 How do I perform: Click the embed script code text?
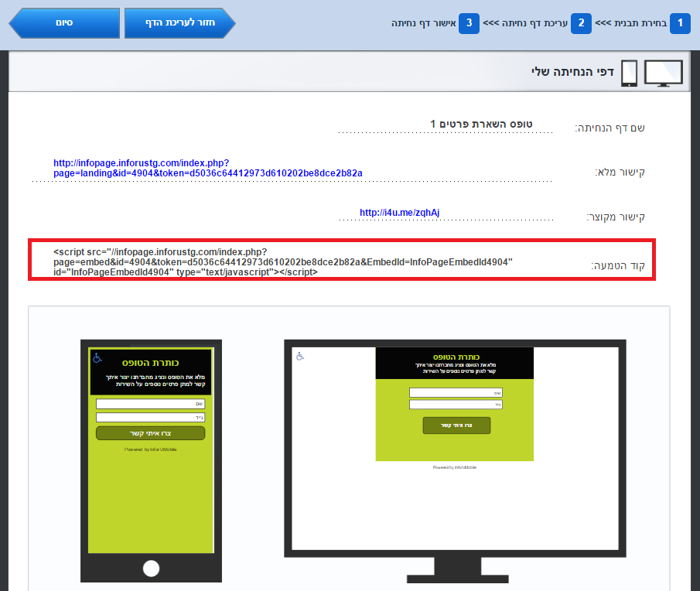tap(283, 262)
